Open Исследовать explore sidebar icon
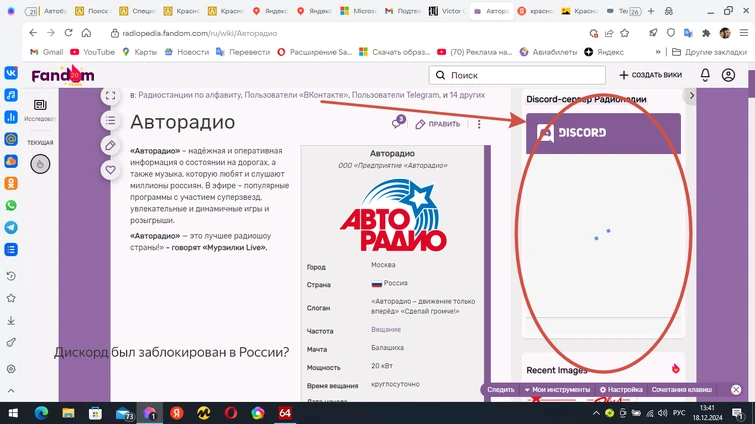755x424 pixels. click(40, 110)
